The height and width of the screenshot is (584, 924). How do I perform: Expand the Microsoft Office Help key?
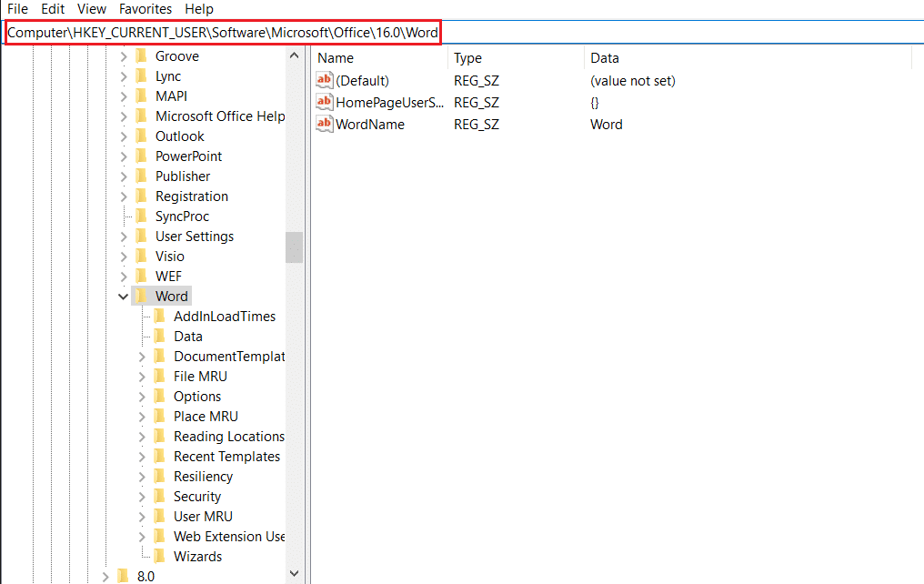pyautogui.click(x=123, y=116)
